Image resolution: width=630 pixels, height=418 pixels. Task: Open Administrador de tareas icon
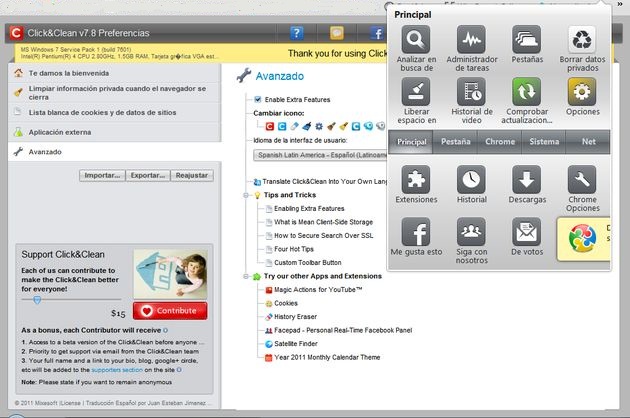(x=471, y=39)
